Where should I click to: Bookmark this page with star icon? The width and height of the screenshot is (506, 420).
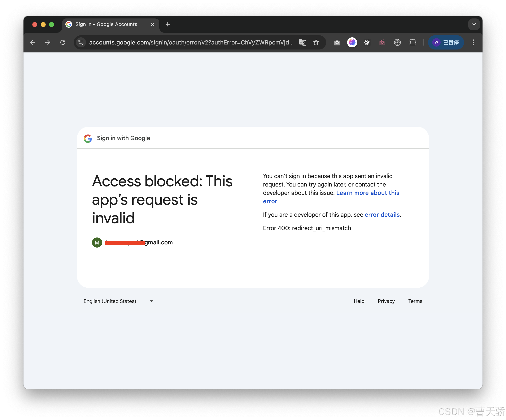(x=316, y=42)
